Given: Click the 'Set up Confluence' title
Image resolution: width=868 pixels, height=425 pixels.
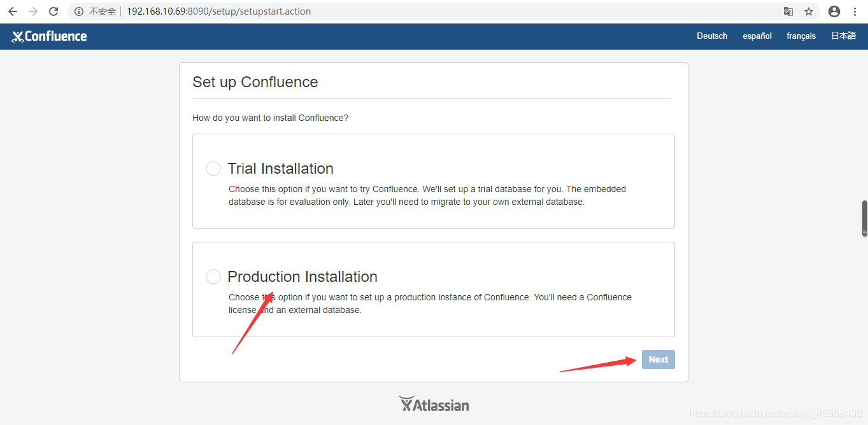Looking at the screenshot, I should coord(255,82).
